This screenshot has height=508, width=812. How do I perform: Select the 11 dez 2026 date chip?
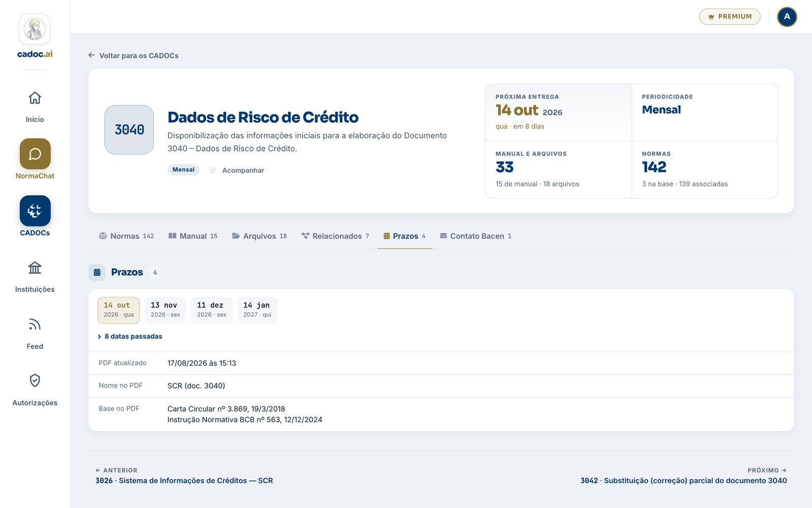[x=212, y=310]
